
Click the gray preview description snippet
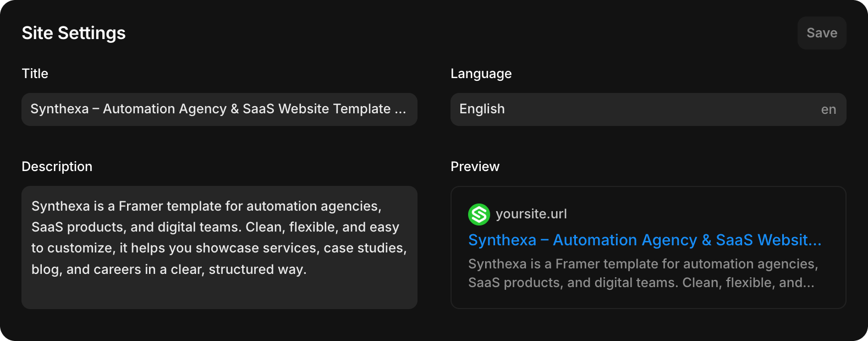coord(643,273)
